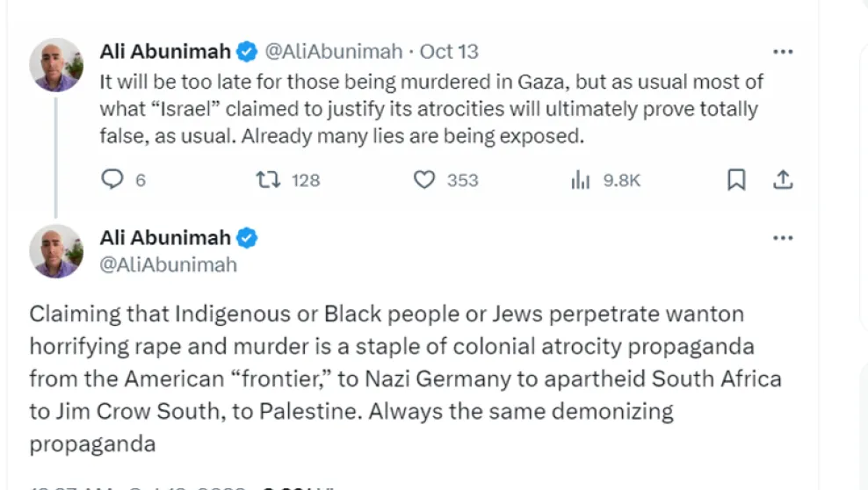Click the share icon on the first tweet
This screenshot has width=868, height=490.
[782, 180]
